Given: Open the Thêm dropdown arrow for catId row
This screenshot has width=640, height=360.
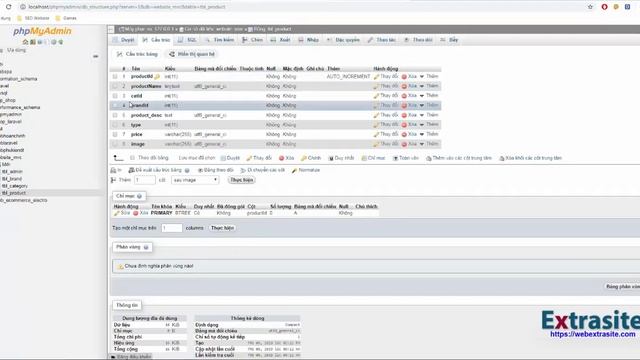Looking at the screenshot, I should pyautogui.click(x=422, y=96).
